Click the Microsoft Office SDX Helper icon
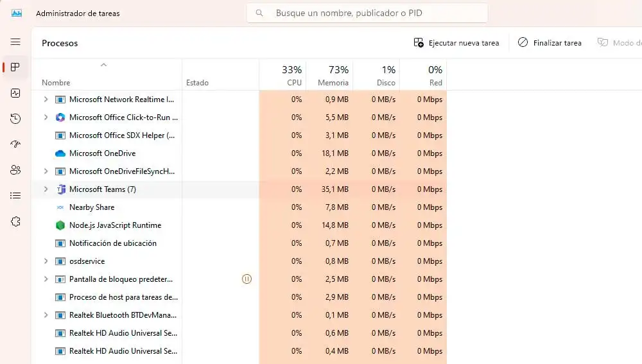 (x=60, y=135)
